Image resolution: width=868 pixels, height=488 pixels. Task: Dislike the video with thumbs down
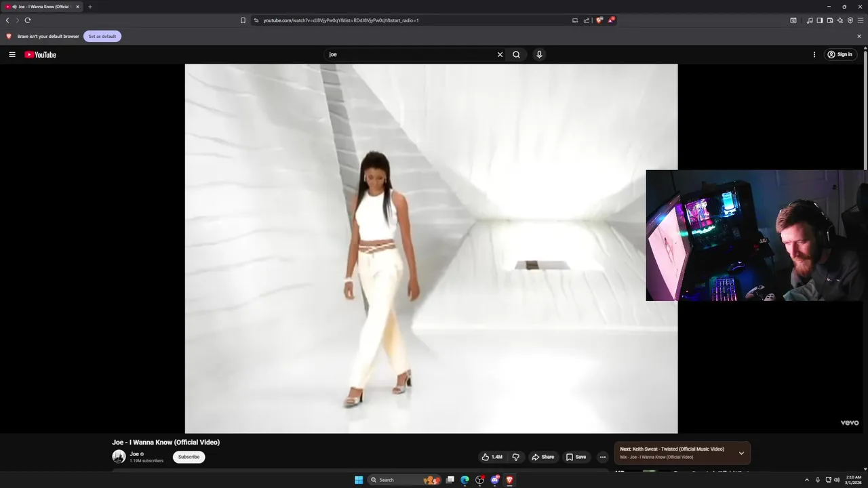tap(516, 457)
